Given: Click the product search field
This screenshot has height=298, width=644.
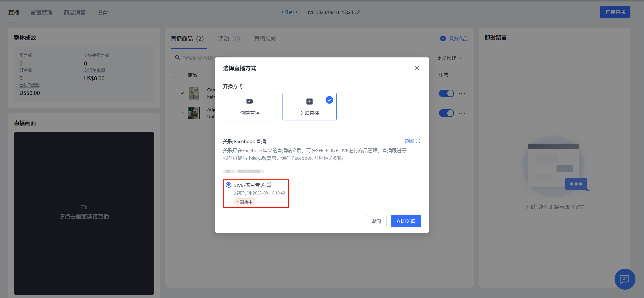Looking at the screenshot, I should [x=299, y=58].
